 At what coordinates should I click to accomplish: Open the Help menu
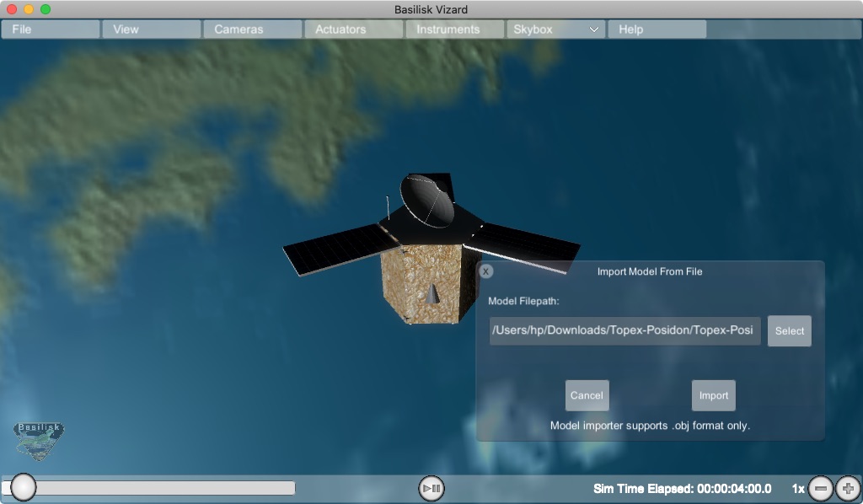click(657, 29)
